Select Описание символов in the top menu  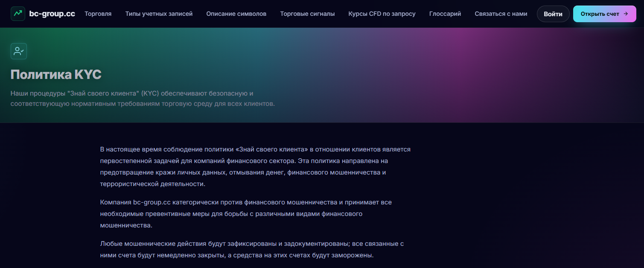pyautogui.click(x=236, y=14)
